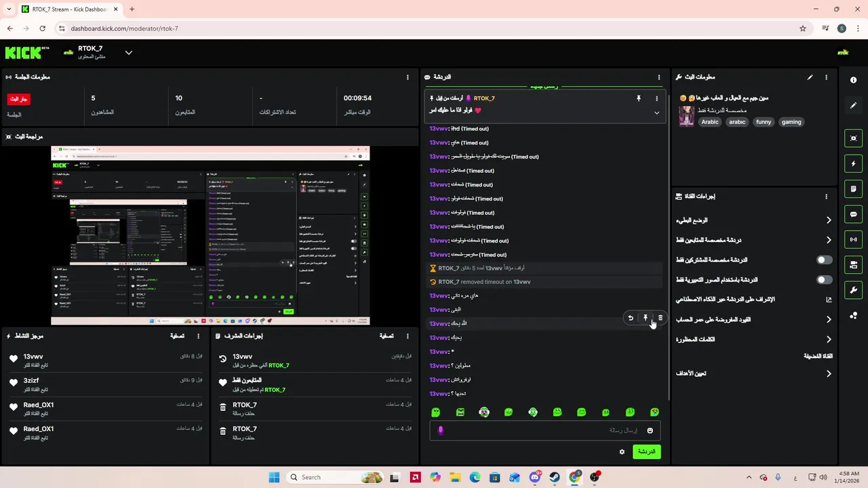The height and width of the screenshot is (488, 868).
Task: Click stream category thumbnail image
Action: 686,116
